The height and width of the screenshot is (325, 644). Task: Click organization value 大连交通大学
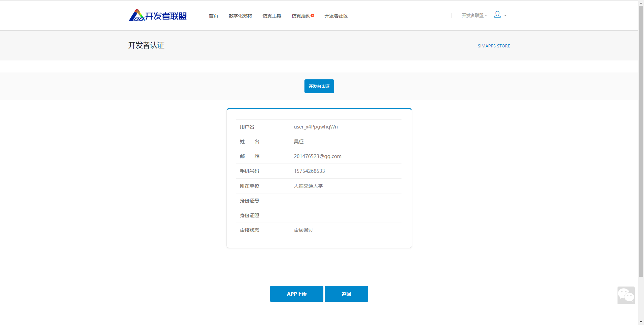[x=308, y=186]
